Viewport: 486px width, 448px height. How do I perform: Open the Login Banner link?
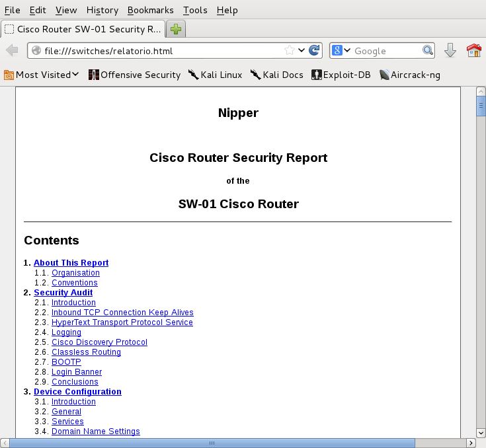[77, 372]
